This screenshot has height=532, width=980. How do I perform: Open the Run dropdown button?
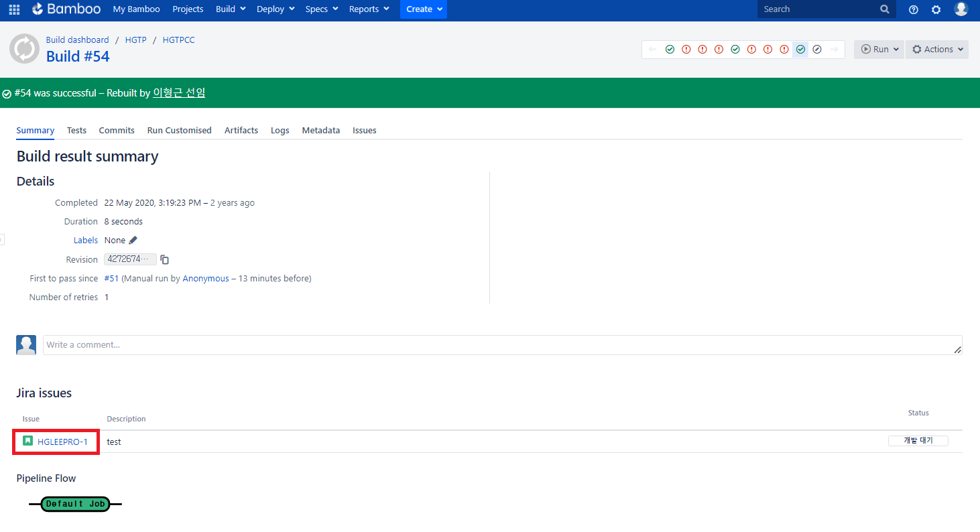click(x=879, y=50)
